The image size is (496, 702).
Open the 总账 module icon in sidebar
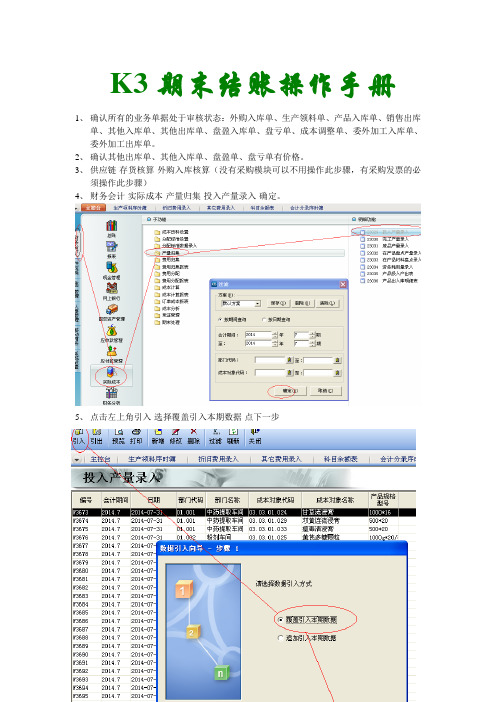(111, 226)
